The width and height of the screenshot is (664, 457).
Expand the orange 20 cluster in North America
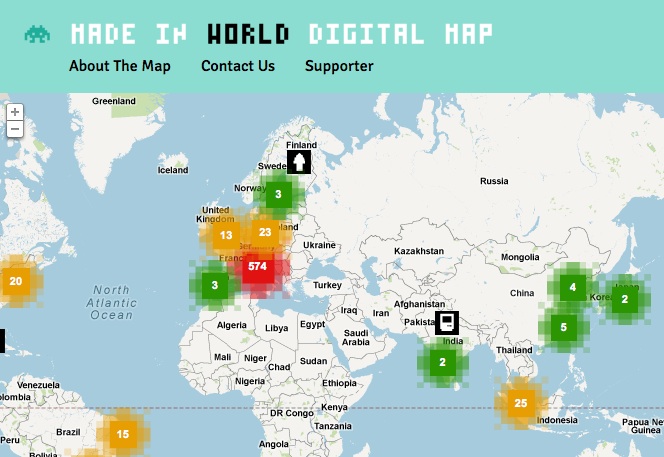coord(16,281)
